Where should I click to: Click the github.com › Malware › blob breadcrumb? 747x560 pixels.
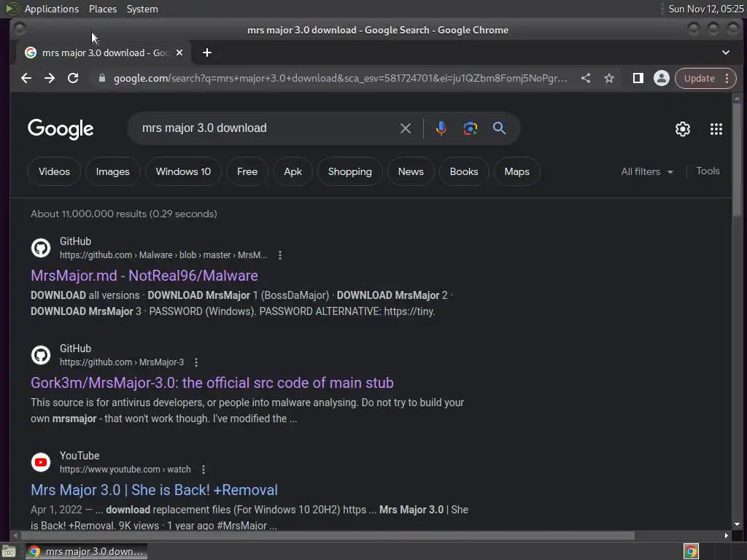(x=163, y=255)
